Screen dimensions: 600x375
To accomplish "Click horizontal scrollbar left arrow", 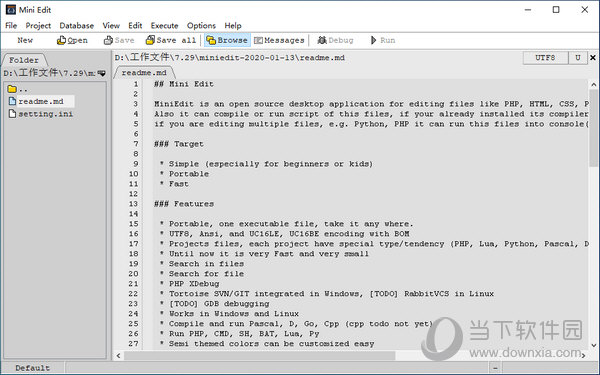I will (x=119, y=355).
